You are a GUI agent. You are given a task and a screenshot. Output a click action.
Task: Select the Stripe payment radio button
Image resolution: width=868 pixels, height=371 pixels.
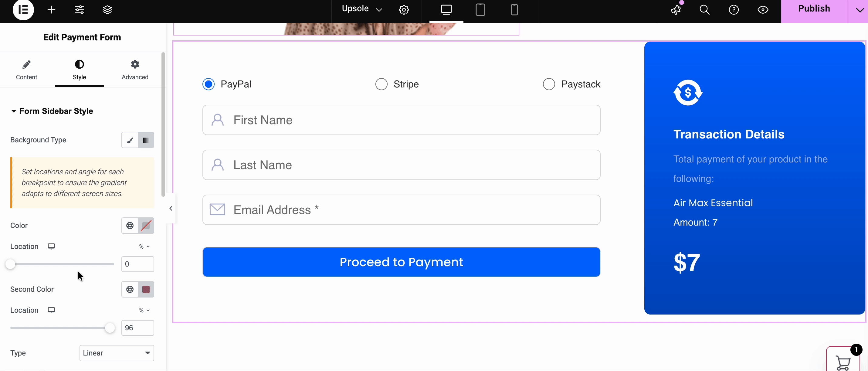(381, 84)
